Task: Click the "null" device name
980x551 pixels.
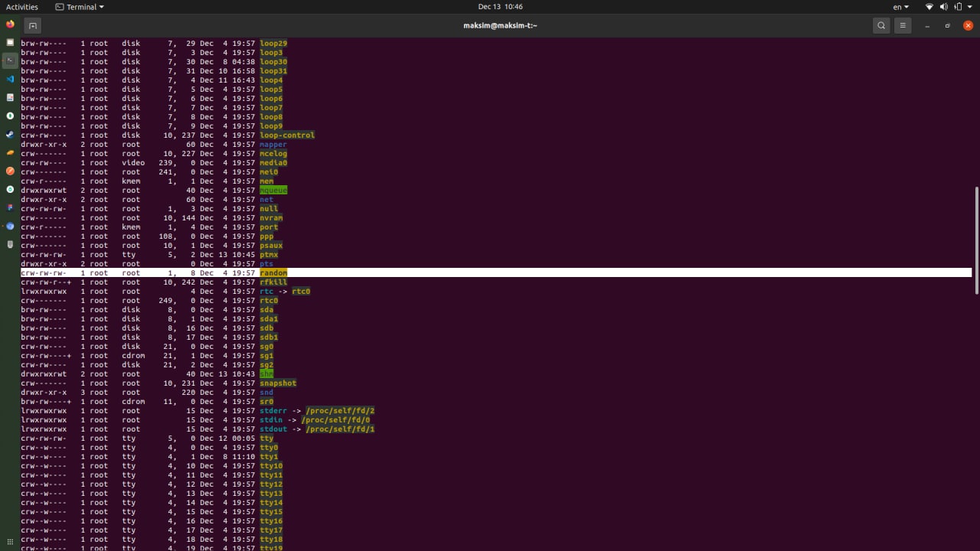Action: point(269,209)
